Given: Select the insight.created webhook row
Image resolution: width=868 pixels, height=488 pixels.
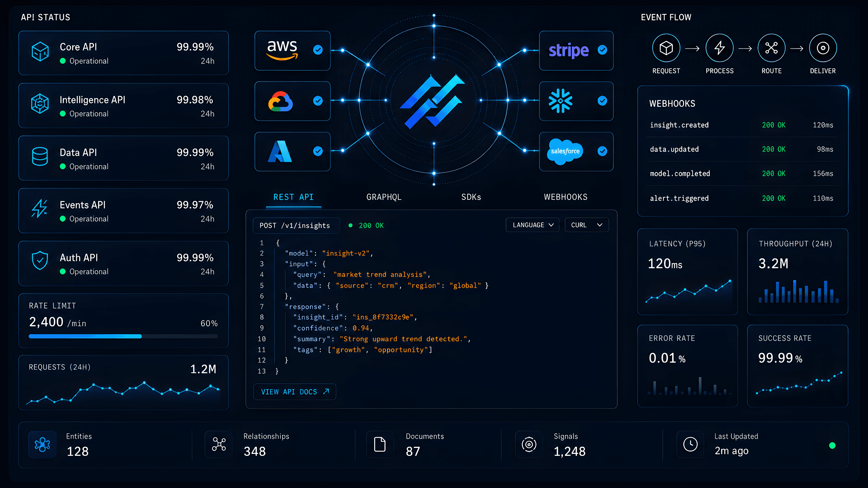Looking at the screenshot, I should pyautogui.click(x=742, y=125).
